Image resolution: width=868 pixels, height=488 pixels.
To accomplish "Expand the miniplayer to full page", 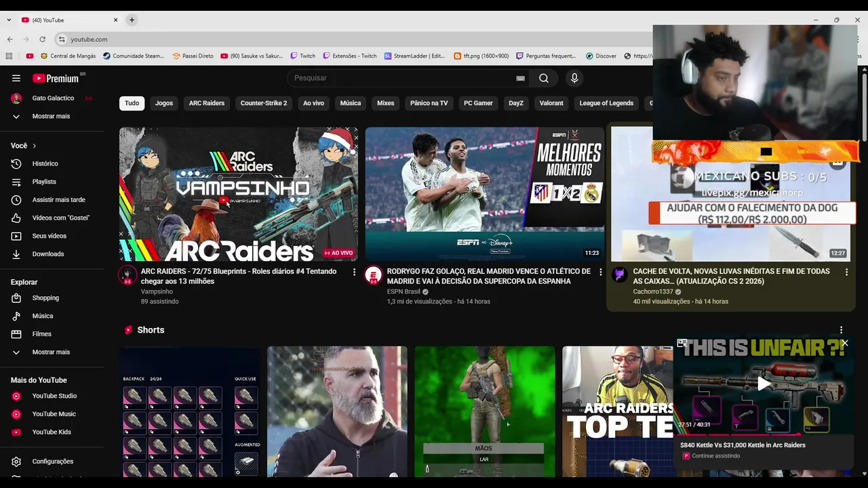I will [x=682, y=344].
